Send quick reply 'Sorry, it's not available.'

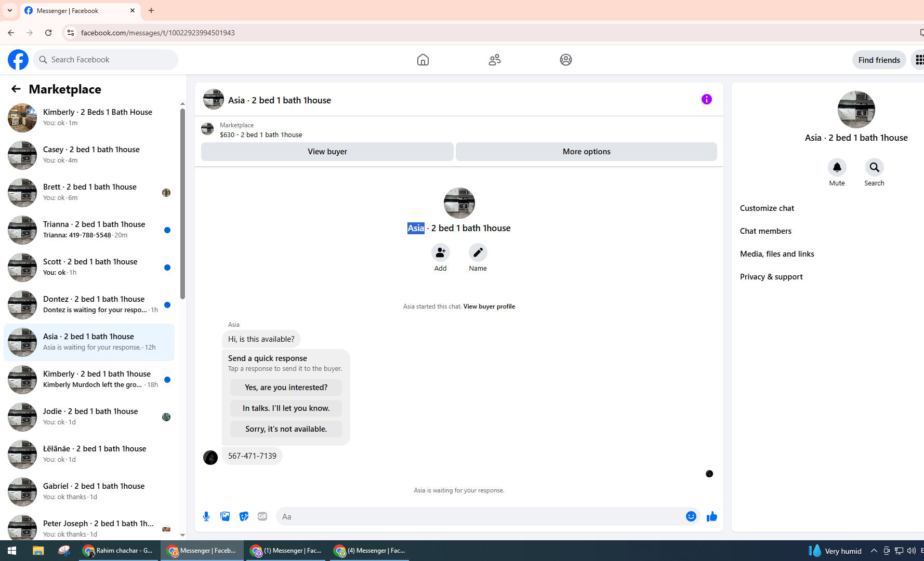pos(286,429)
